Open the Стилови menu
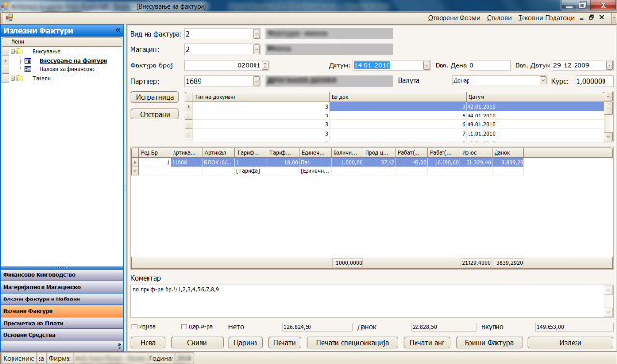Image resolution: width=617 pixels, height=364 pixels. tap(499, 18)
